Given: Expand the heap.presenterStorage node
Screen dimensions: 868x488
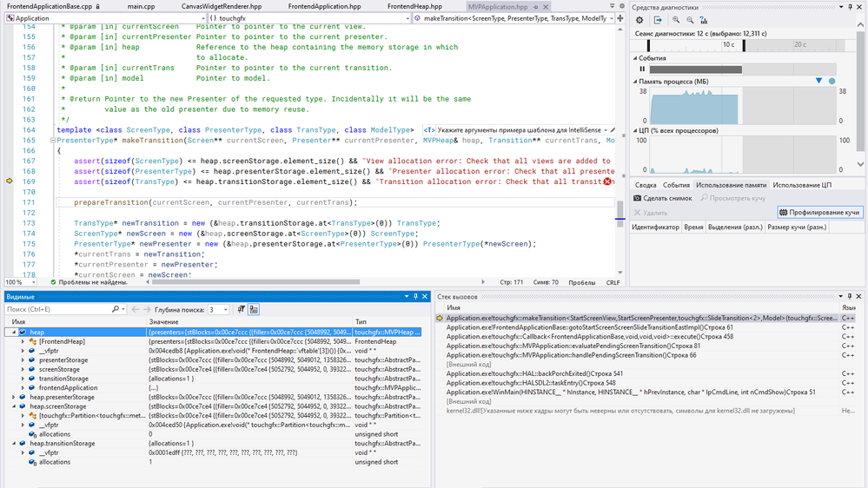Looking at the screenshot, I should click(x=13, y=398).
